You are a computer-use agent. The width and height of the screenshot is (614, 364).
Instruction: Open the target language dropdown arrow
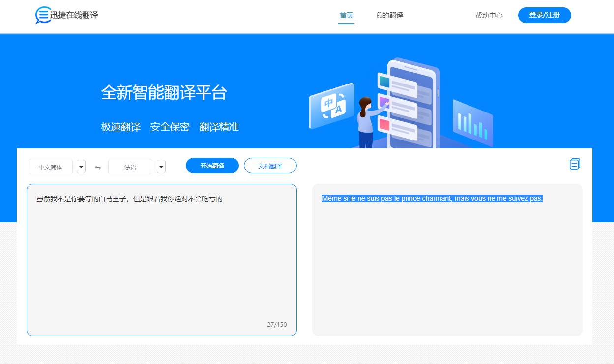click(x=161, y=167)
